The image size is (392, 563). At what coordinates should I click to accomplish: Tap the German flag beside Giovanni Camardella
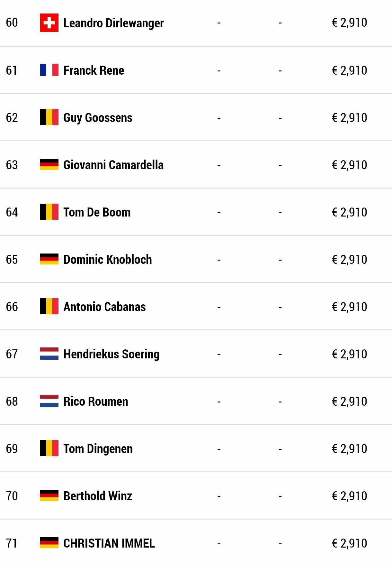point(49,164)
